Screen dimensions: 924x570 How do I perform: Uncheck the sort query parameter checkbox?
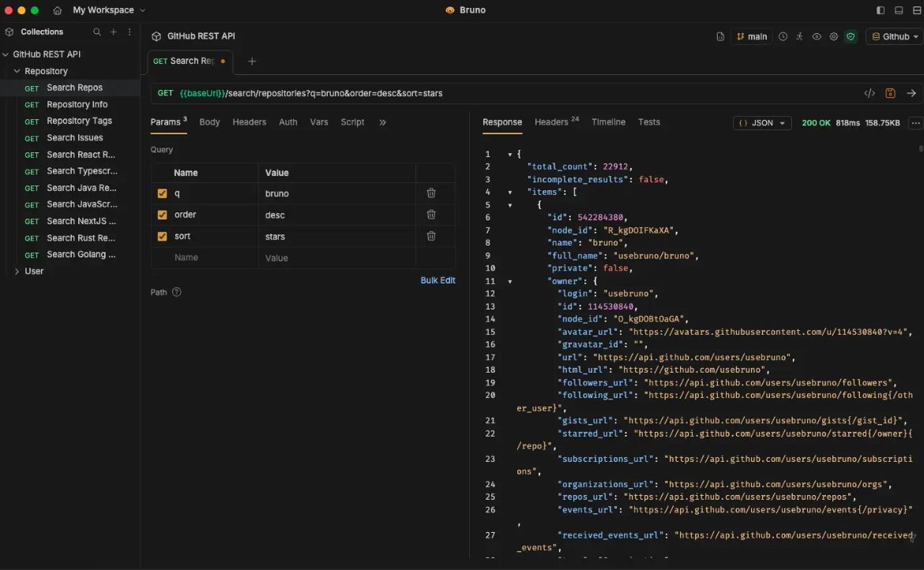pos(162,237)
